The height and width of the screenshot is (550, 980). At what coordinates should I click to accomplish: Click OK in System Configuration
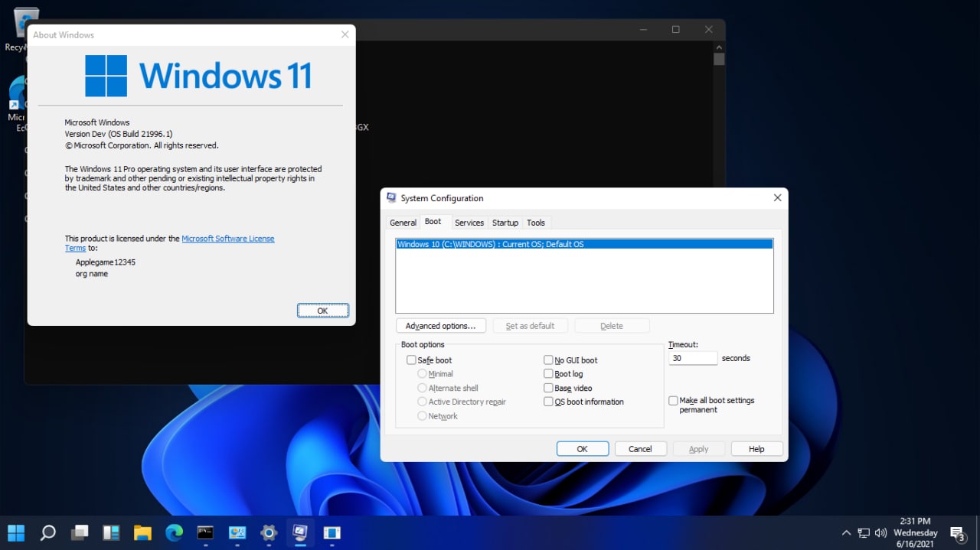click(583, 449)
